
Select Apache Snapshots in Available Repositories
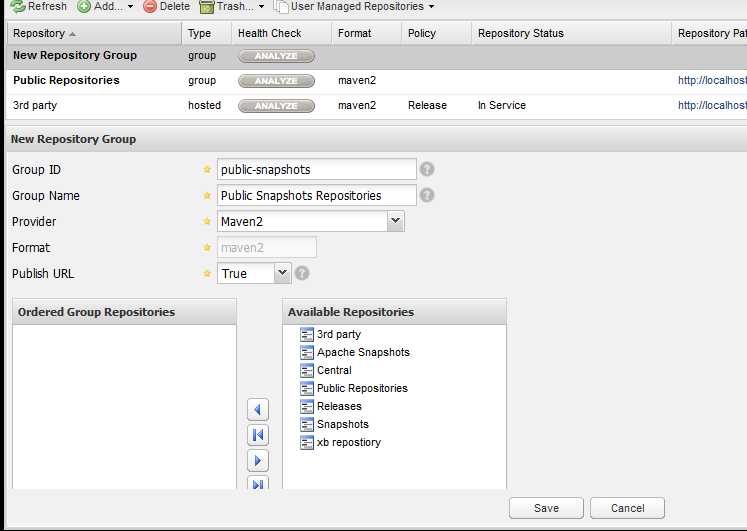point(363,352)
